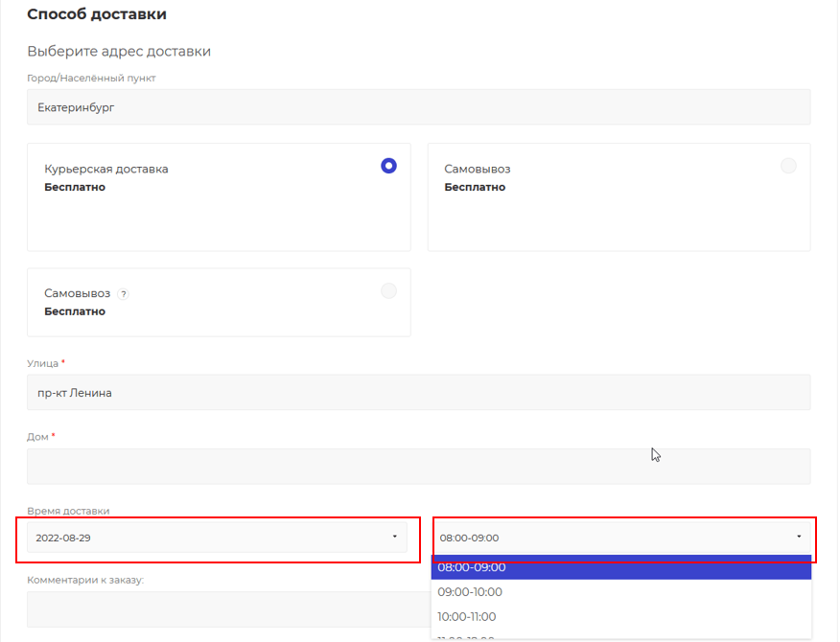Select the top-right Самовывоз radio button
The image size is (840, 642).
tap(788, 166)
